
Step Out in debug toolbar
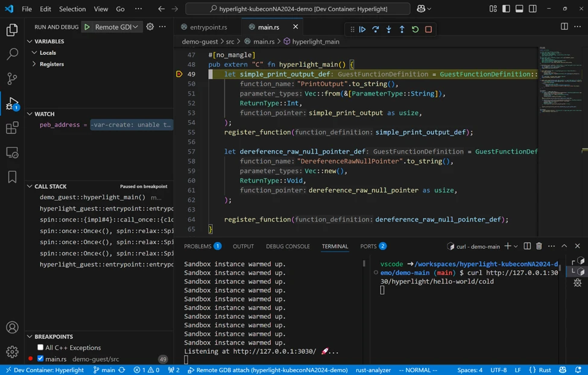pyautogui.click(x=402, y=30)
